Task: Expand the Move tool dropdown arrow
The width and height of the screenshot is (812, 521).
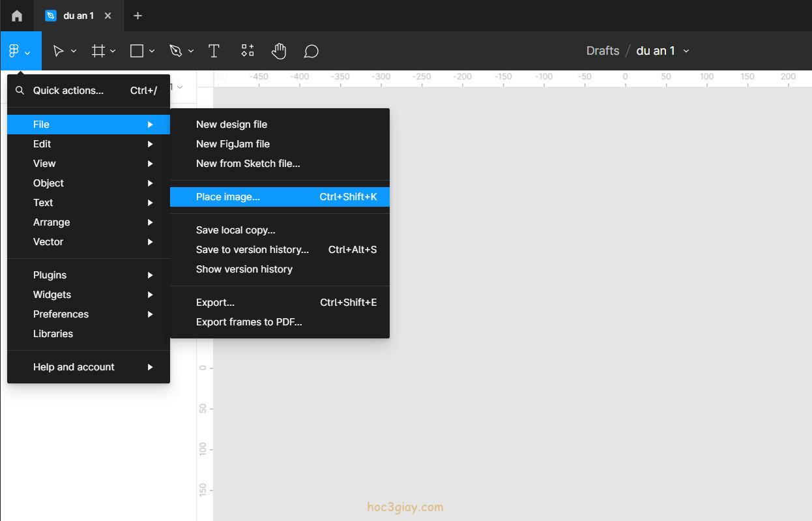Action: [74, 51]
